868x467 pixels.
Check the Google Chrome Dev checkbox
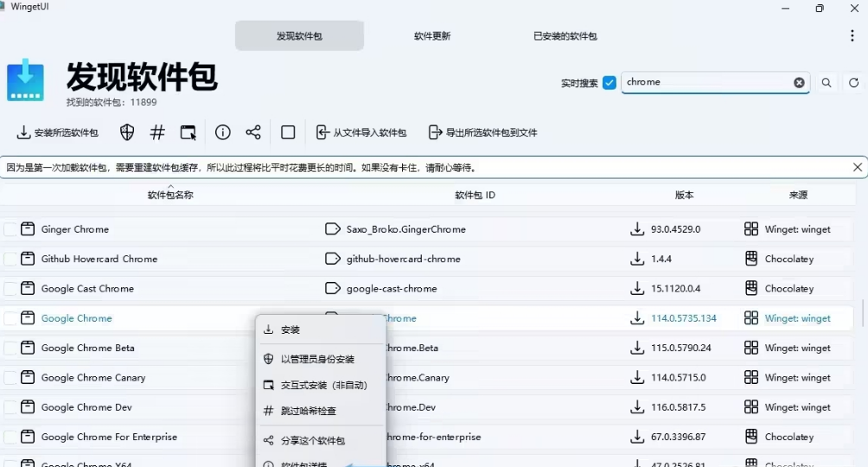coord(10,407)
